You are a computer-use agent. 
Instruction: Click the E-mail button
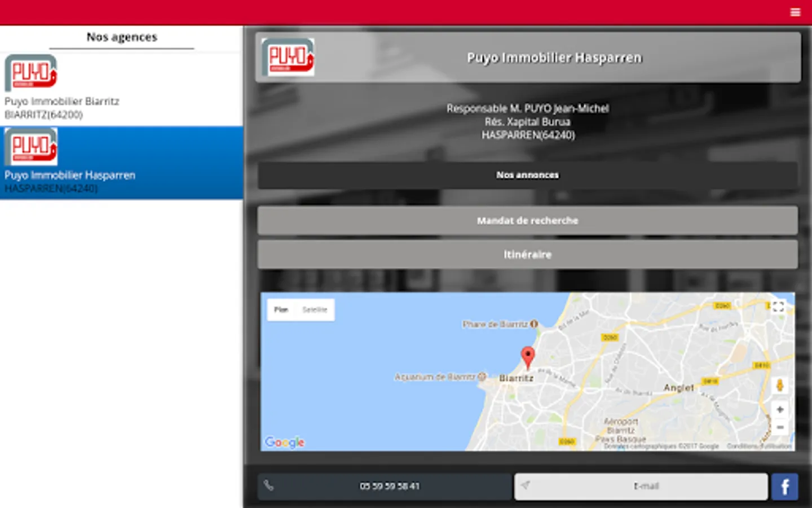click(641, 486)
